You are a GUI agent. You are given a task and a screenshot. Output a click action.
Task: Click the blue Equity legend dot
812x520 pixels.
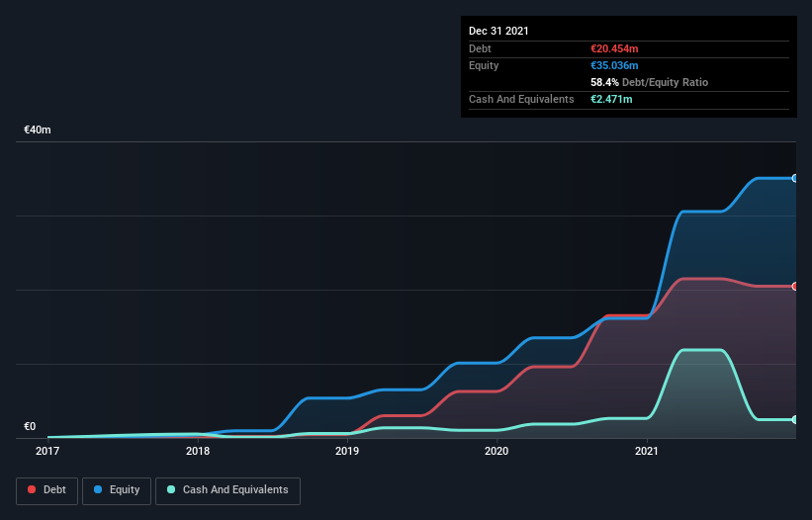98,489
